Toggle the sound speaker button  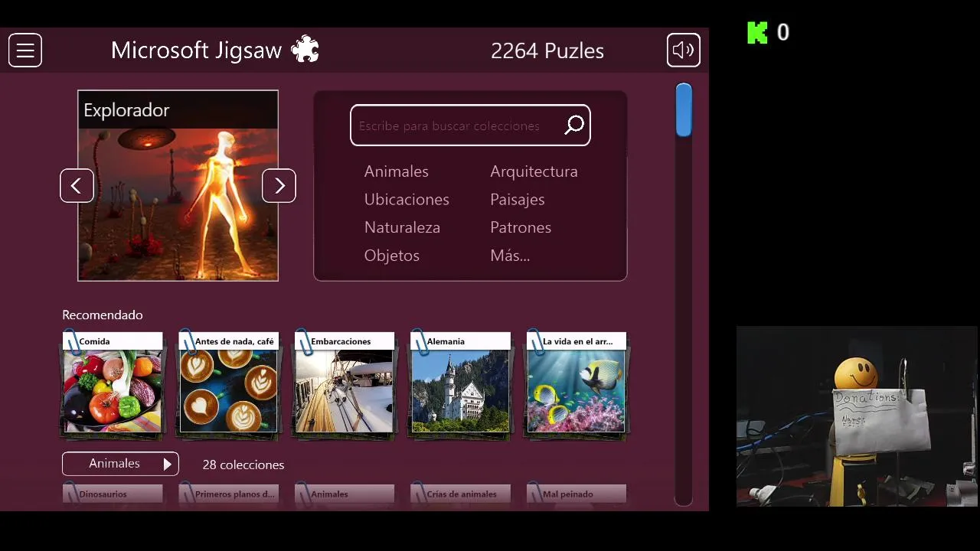click(683, 51)
